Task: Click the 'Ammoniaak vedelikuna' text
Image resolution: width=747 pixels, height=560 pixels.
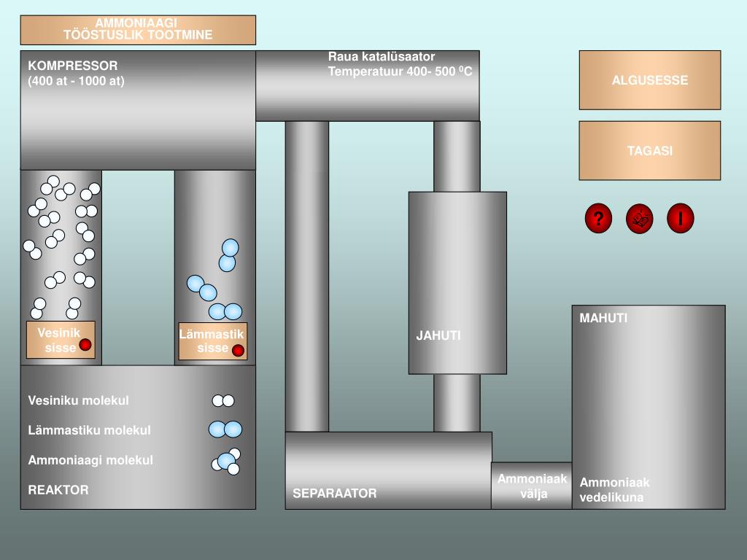Action: coord(614,489)
